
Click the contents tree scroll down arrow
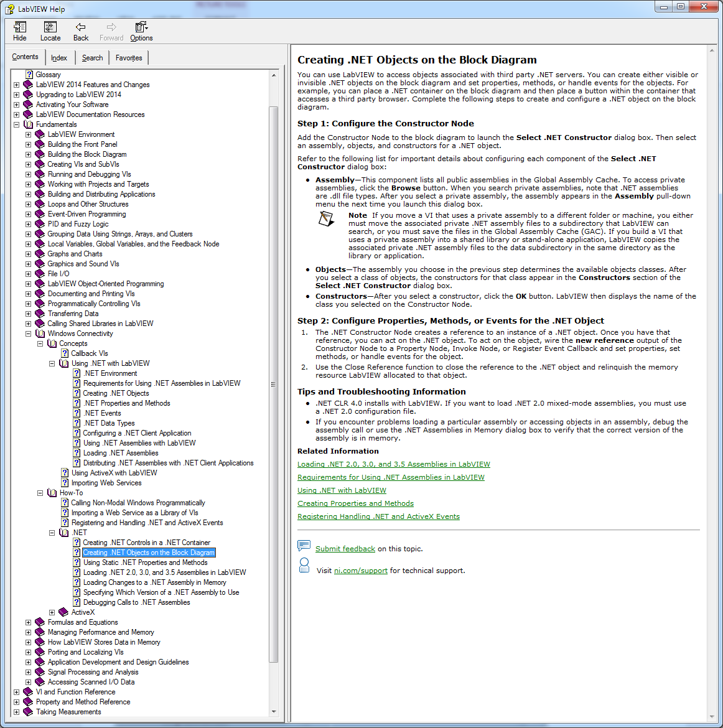pos(274,711)
